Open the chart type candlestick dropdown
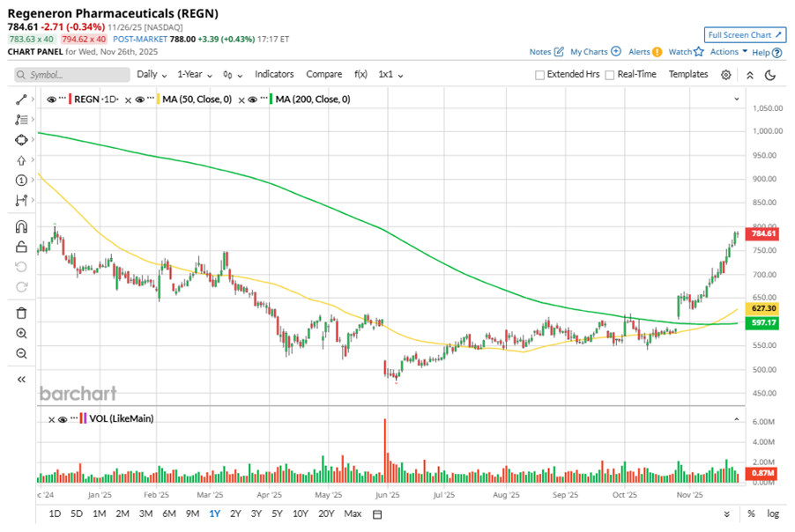 coord(233,75)
